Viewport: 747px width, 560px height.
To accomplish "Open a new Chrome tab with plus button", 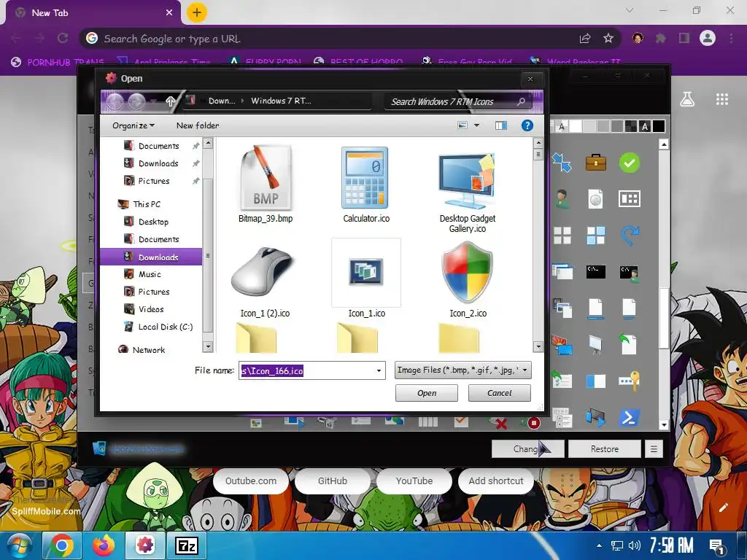I will (x=197, y=12).
